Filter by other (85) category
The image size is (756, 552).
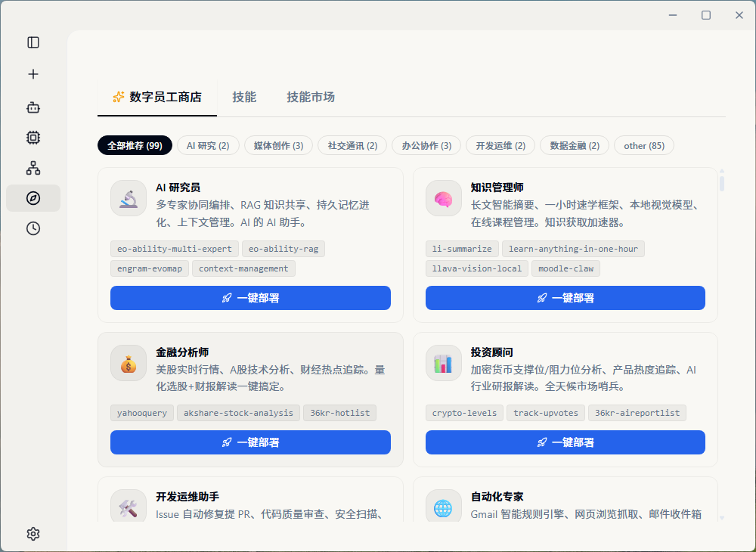click(x=644, y=146)
